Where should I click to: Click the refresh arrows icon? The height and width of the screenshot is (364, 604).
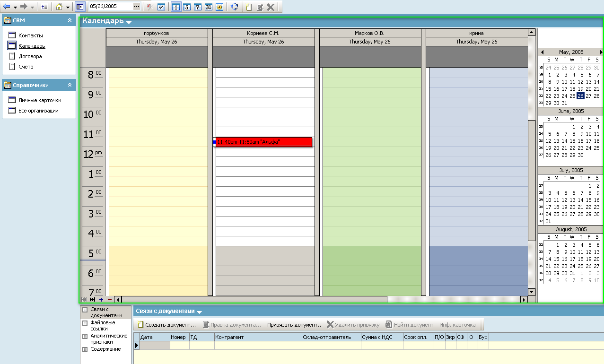click(235, 7)
